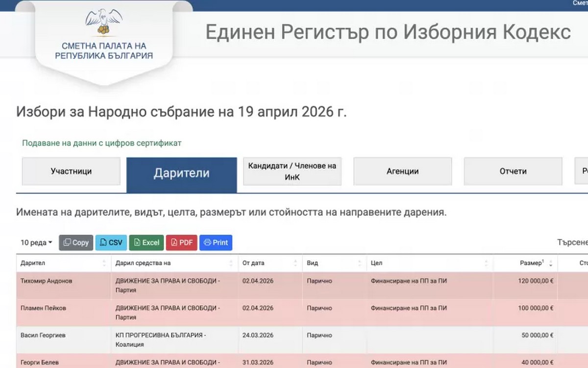This screenshot has width=588, height=368.
Task: Click the Сметна палата eagle logo
Action: [x=103, y=23]
